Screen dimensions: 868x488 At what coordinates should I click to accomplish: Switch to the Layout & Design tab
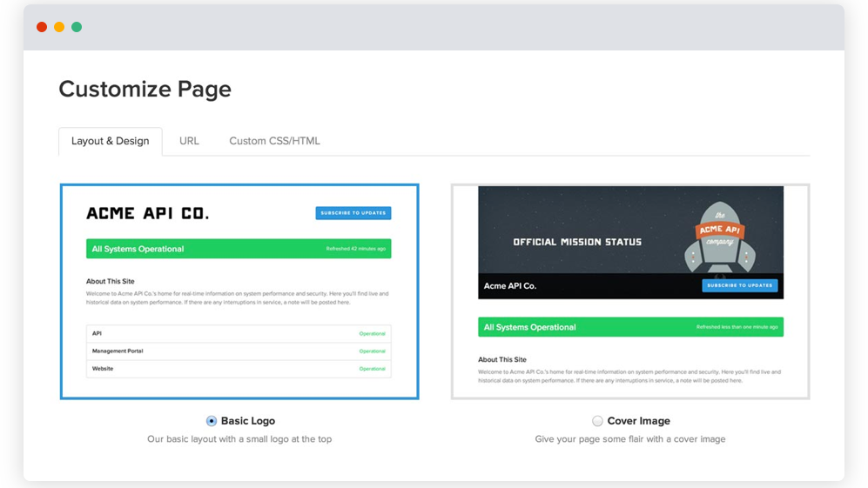click(111, 141)
